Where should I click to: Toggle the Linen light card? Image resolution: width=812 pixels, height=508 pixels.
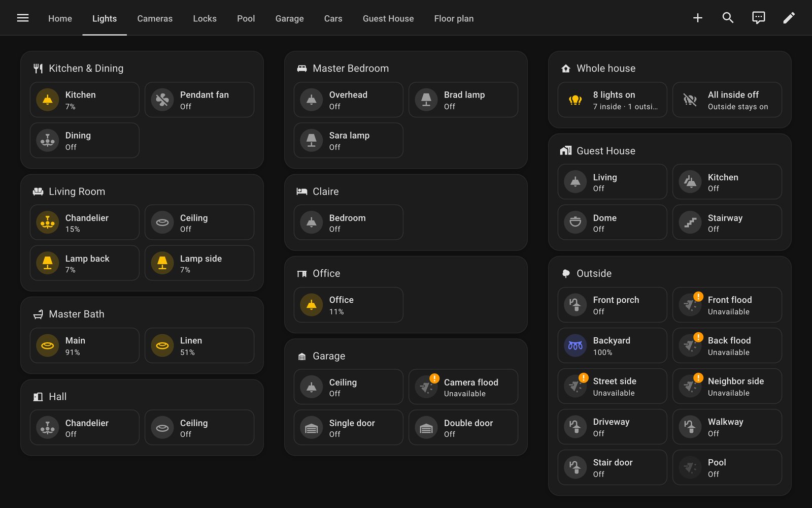(x=199, y=345)
